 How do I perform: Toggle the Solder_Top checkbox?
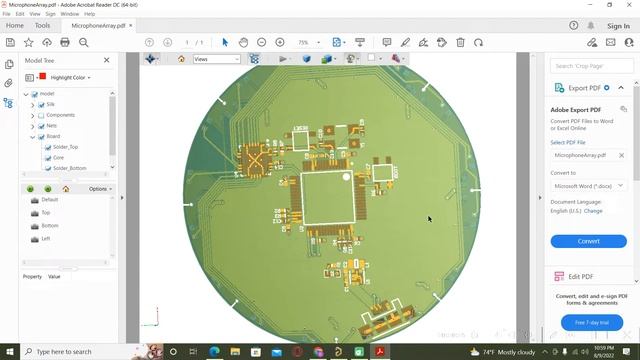point(48,147)
